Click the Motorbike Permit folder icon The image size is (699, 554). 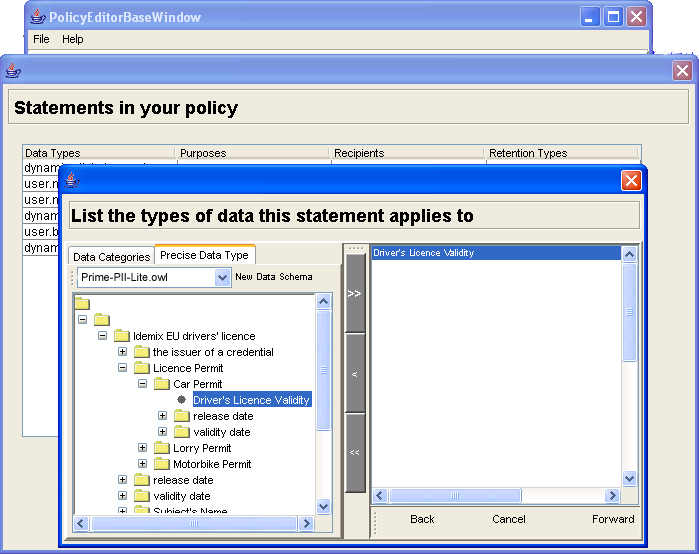[161, 464]
